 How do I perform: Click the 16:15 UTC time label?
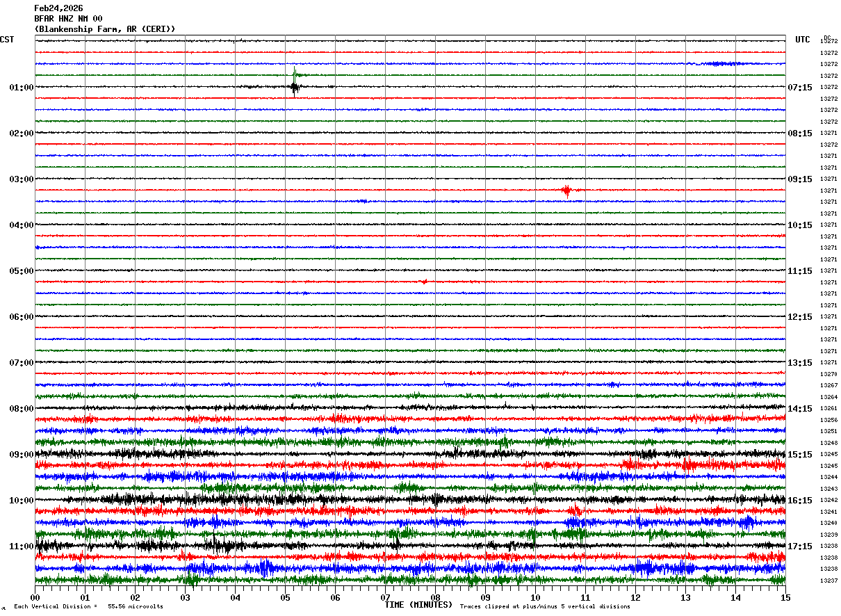click(x=800, y=501)
